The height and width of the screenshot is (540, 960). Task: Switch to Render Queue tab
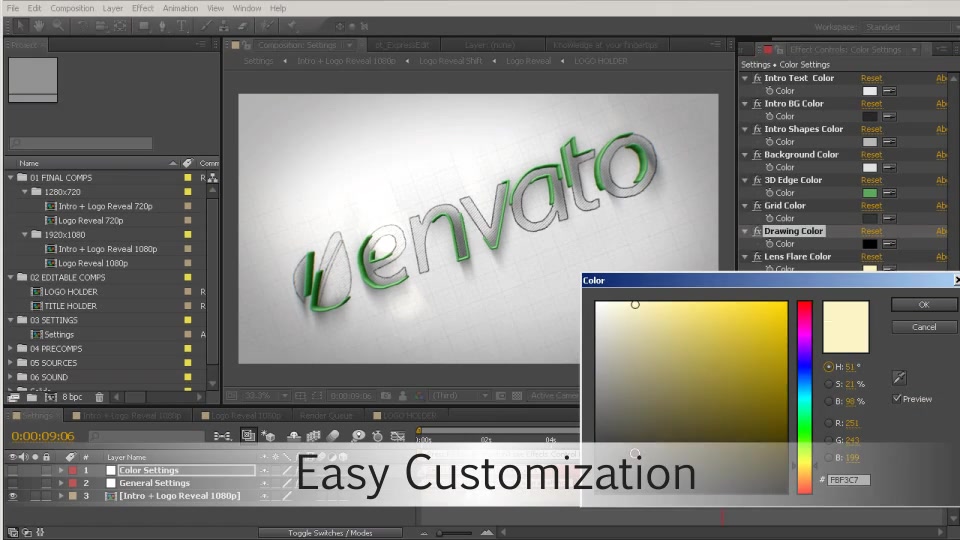click(326, 416)
